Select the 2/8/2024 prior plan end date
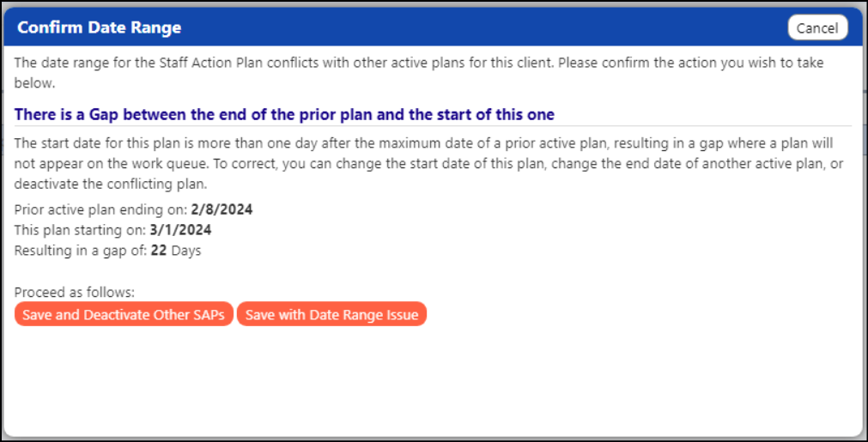868x442 pixels. [222, 209]
